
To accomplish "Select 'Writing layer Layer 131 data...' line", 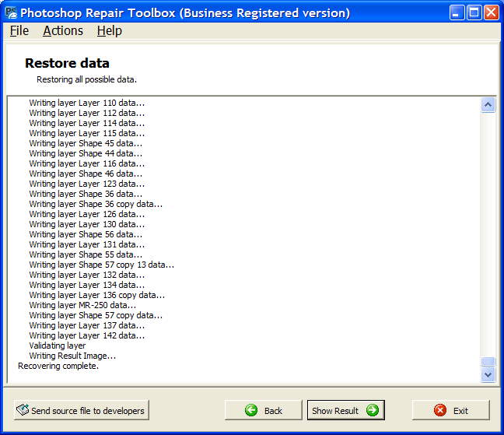I will (x=87, y=244).
